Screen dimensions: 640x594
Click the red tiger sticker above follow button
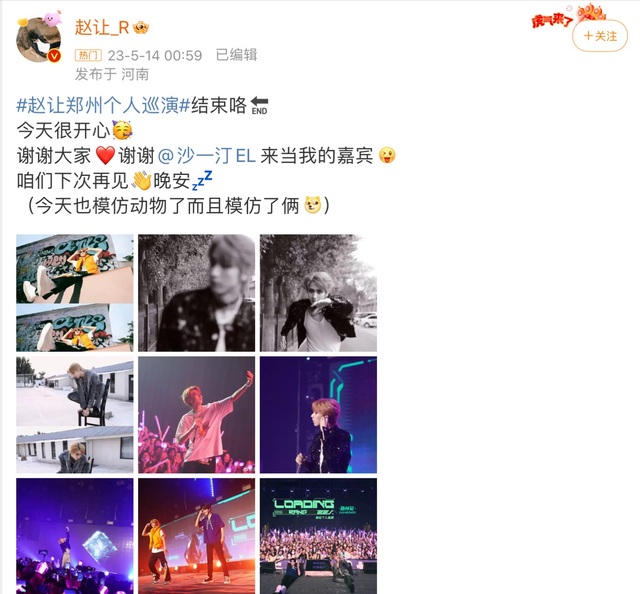click(569, 16)
